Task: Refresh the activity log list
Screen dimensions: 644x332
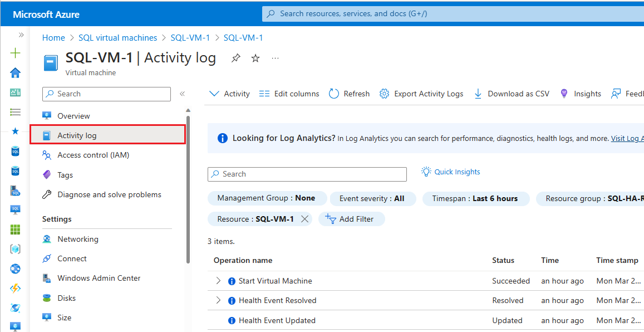Action: click(349, 94)
